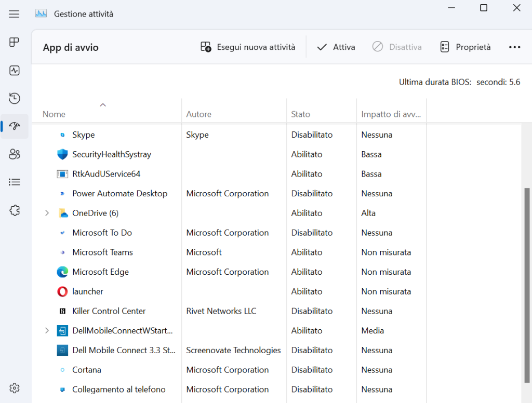
Task: Select the Microsoft Edge entry
Action: (100, 272)
